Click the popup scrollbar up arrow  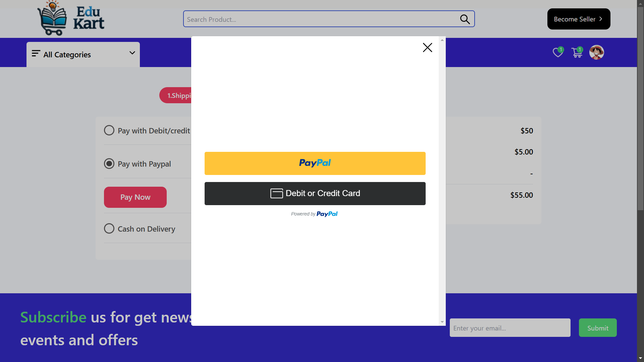coord(442,40)
